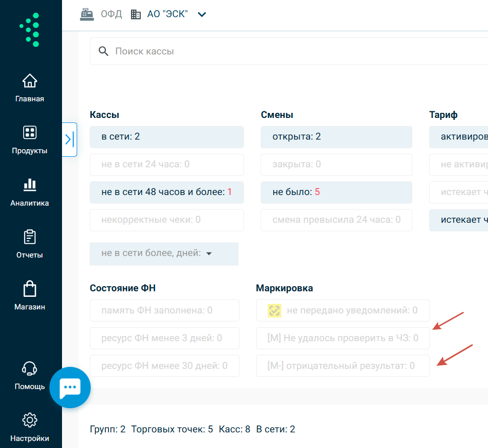Open Настройки gear icon

[30, 420]
